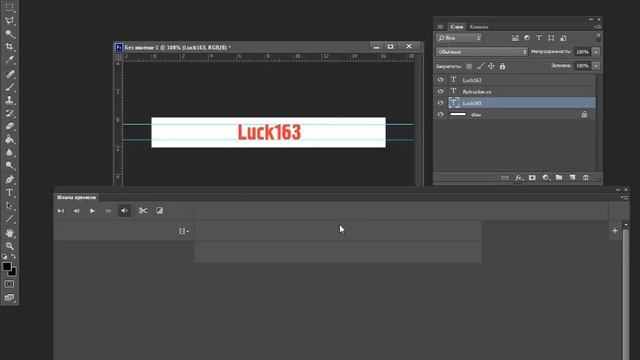Hide the Retracker.ru text layer
This screenshot has height=360, width=640.
(x=440, y=91)
